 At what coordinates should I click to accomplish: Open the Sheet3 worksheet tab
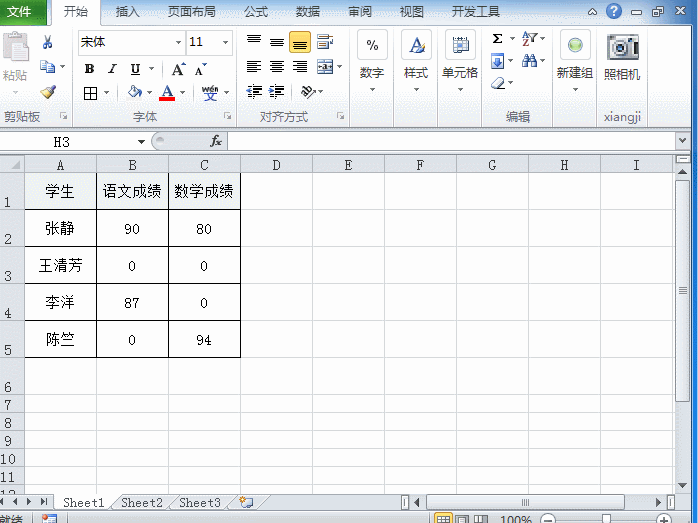coord(200,503)
